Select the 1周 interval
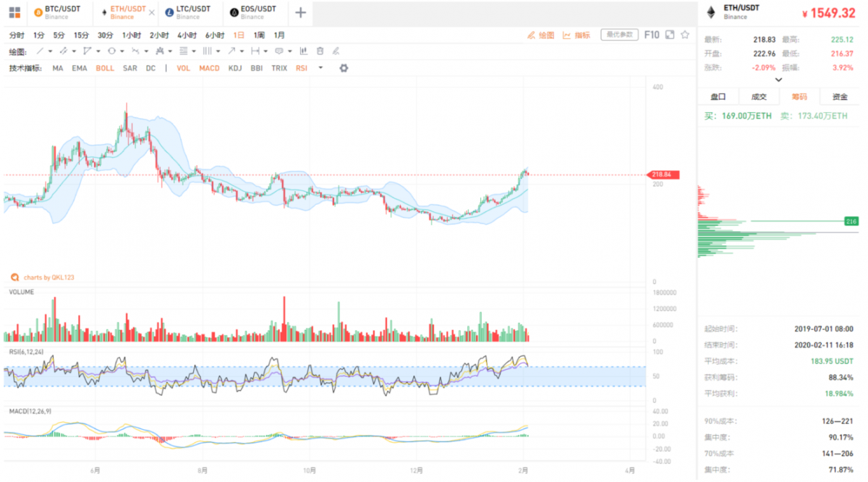 [259, 35]
